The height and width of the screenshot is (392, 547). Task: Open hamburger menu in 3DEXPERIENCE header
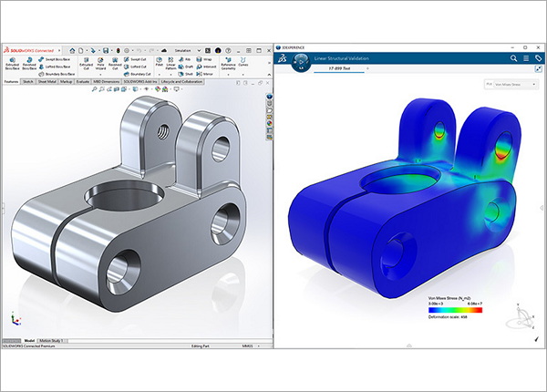pos(526,58)
